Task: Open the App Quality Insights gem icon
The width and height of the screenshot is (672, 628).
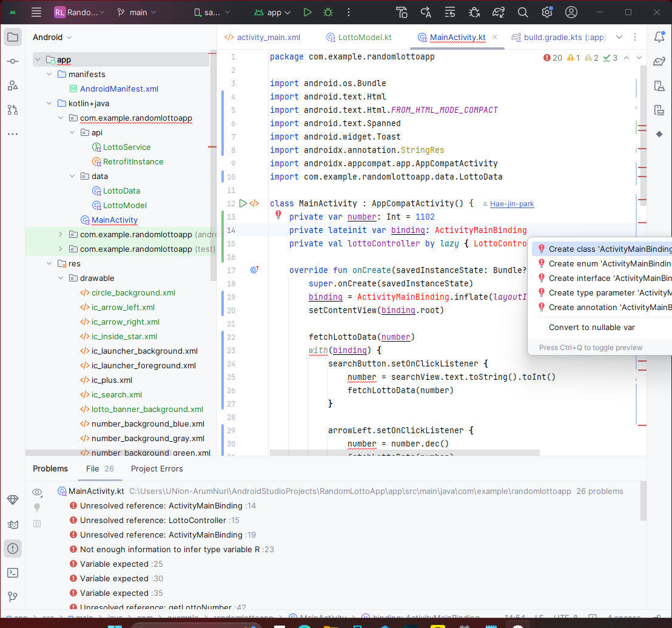Action: (x=13, y=500)
